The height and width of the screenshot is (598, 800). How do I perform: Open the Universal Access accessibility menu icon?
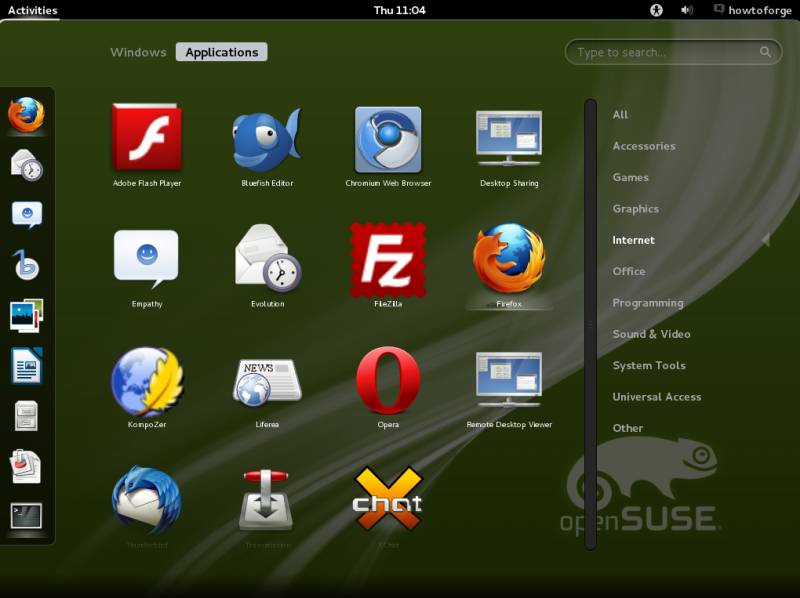(656, 10)
